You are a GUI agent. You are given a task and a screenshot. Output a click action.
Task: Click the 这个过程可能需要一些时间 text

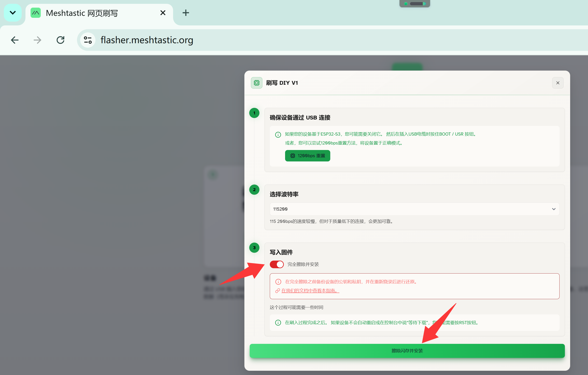pyautogui.click(x=297, y=307)
